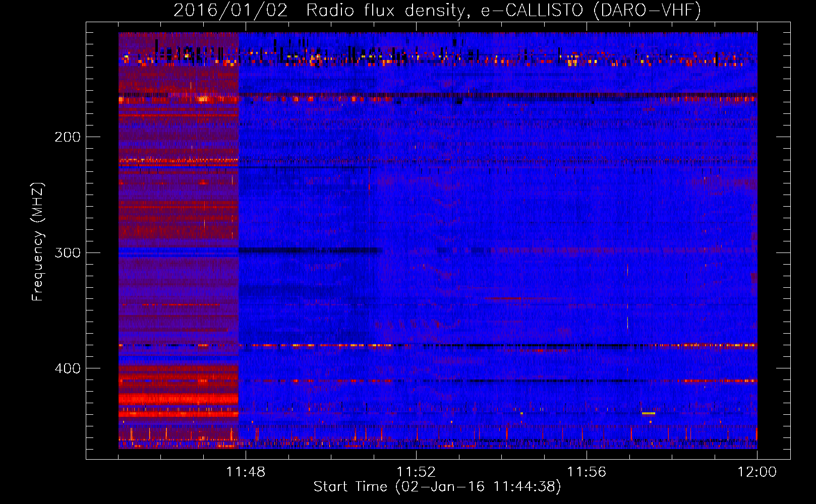Click the 11:52 time tick label
This screenshot has height=504, width=816.
416,472
